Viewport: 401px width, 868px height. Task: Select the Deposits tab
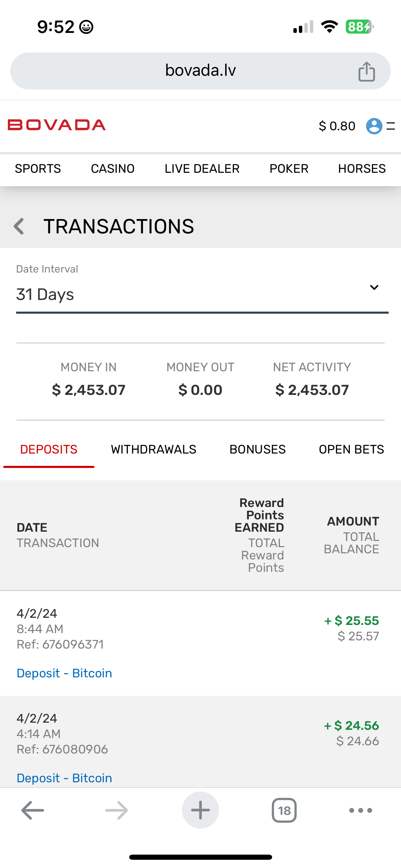[x=49, y=449]
